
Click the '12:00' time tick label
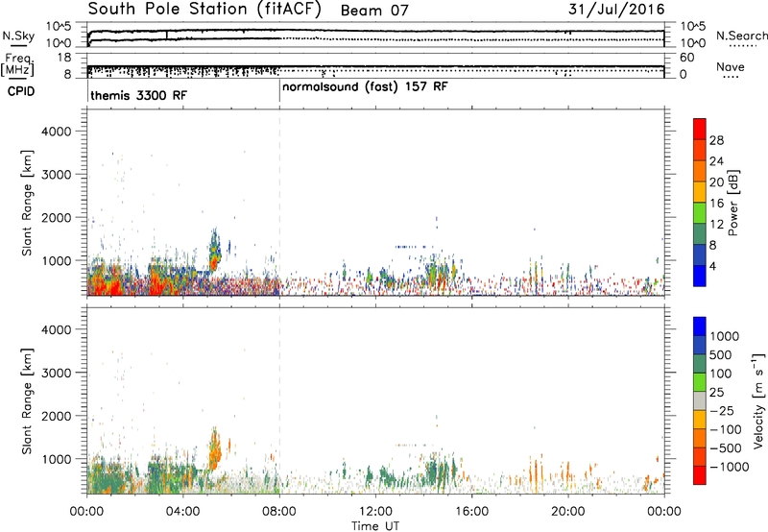point(375,512)
